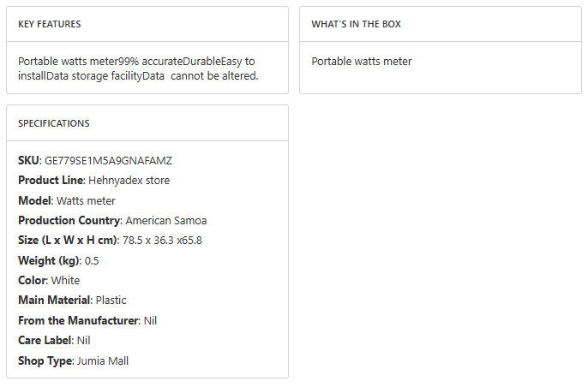This screenshot has height=387, width=588.
Task: Click the 'Production Country' label
Action: pyautogui.click(x=69, y=221)
